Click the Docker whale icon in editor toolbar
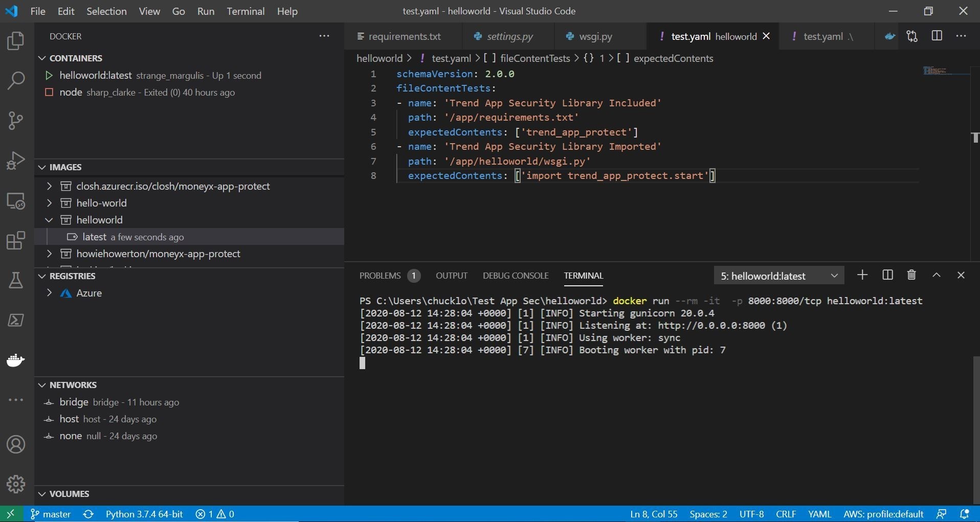Image resolution: width=980 pixels, height=522 pixels. [x=890, y=36]
